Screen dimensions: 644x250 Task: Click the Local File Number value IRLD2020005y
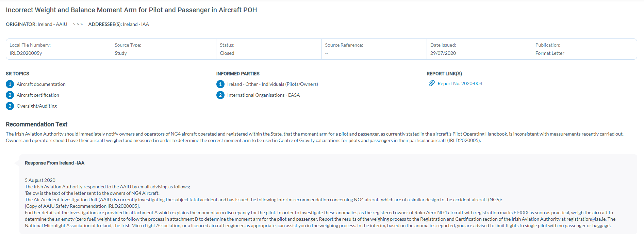[26, 53]
